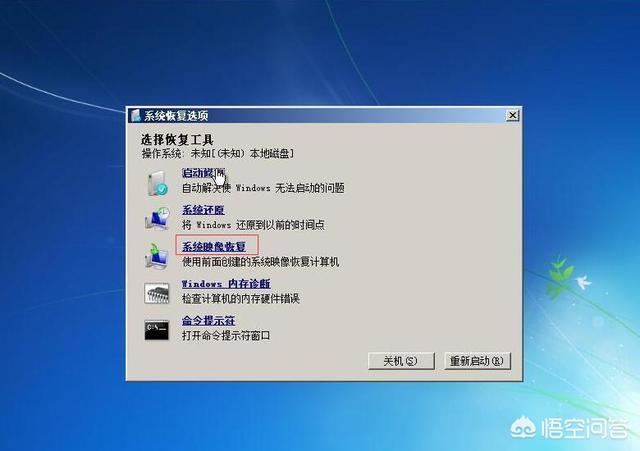Click the 操作系统: 未知 line

point(218,153)
